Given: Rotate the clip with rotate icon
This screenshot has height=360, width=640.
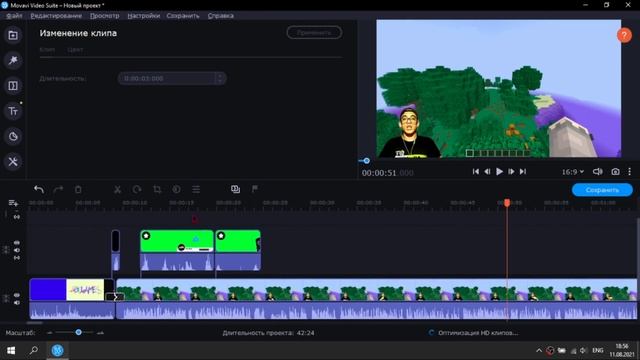Looking at the screenshot, I should [x=137, y=189].
